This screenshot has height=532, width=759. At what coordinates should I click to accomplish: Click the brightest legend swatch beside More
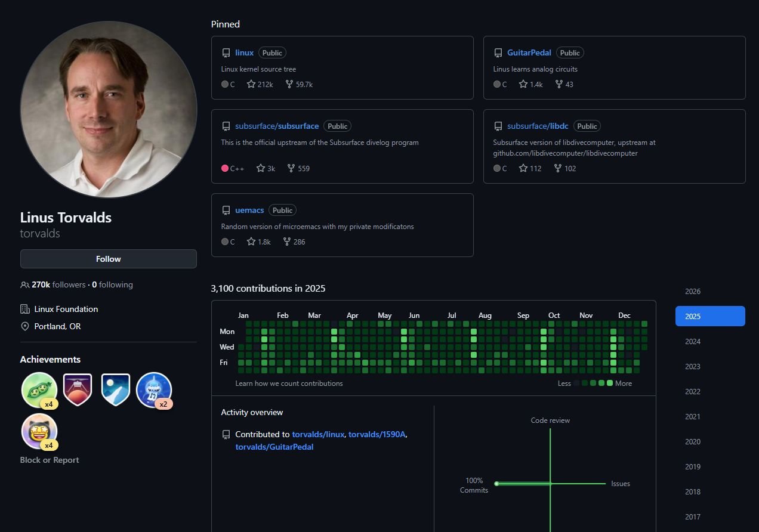(610, 383)
